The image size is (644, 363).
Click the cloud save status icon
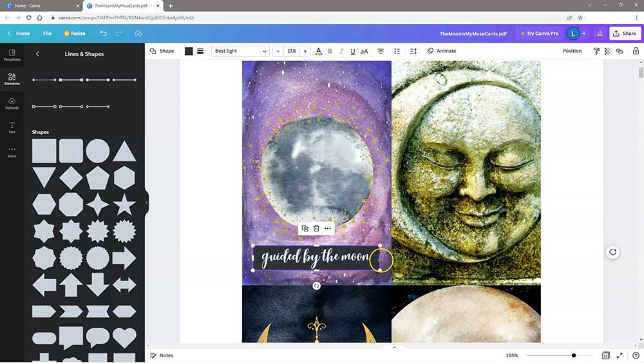coord(138,34)
